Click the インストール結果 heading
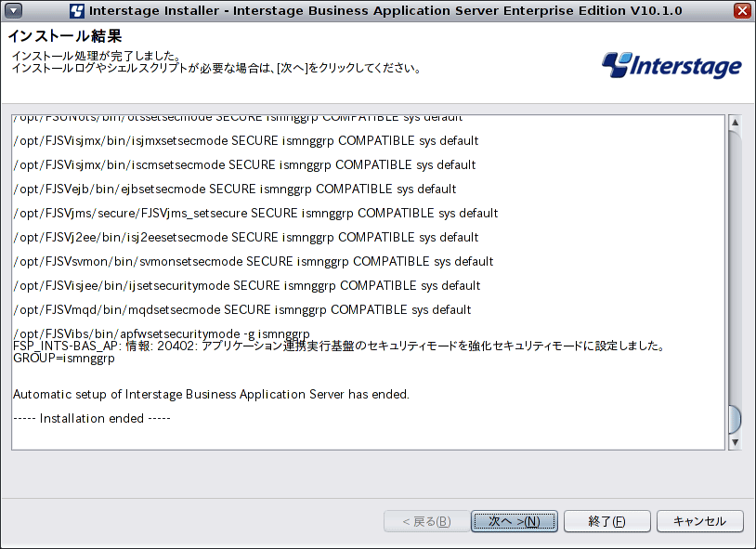The image size is (756, 549). coord(65,35)
